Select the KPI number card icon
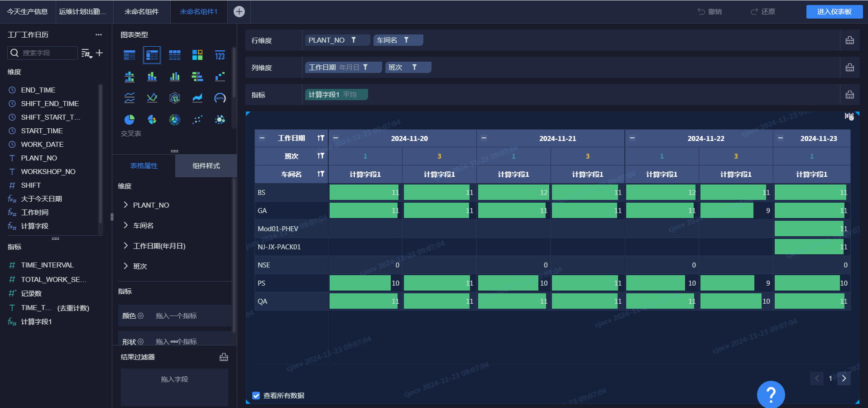The width and height of the screenshot is (868, 408). click(x=220, y=55)
